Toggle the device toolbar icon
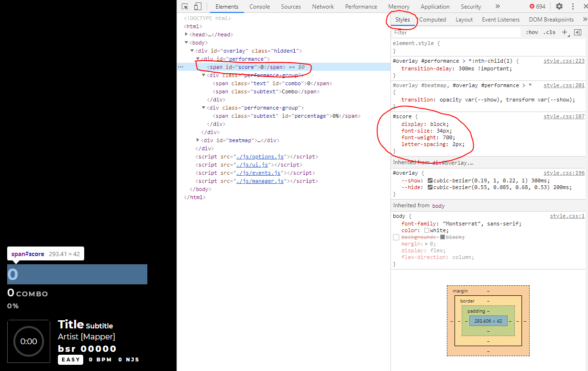Screen dimensions: 588x371 click(198, 7)
